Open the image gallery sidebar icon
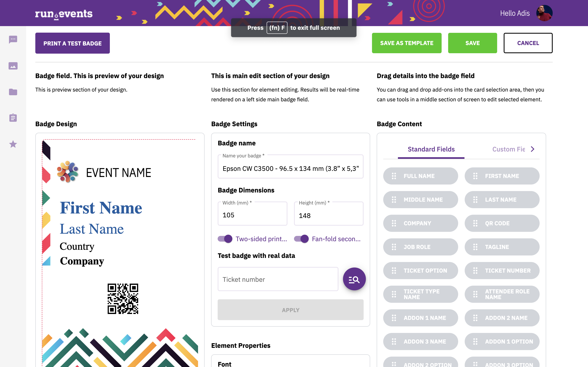588x367 pixels. [x=13, y=66]
